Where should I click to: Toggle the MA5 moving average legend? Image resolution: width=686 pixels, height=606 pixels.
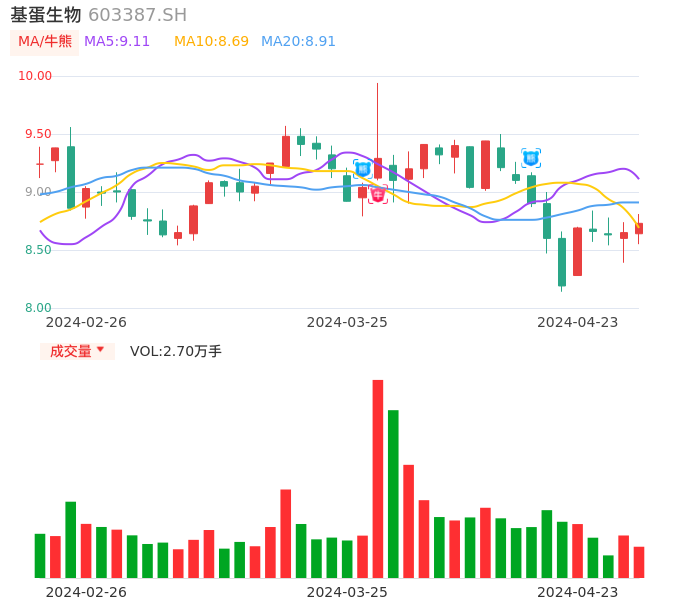117,42
